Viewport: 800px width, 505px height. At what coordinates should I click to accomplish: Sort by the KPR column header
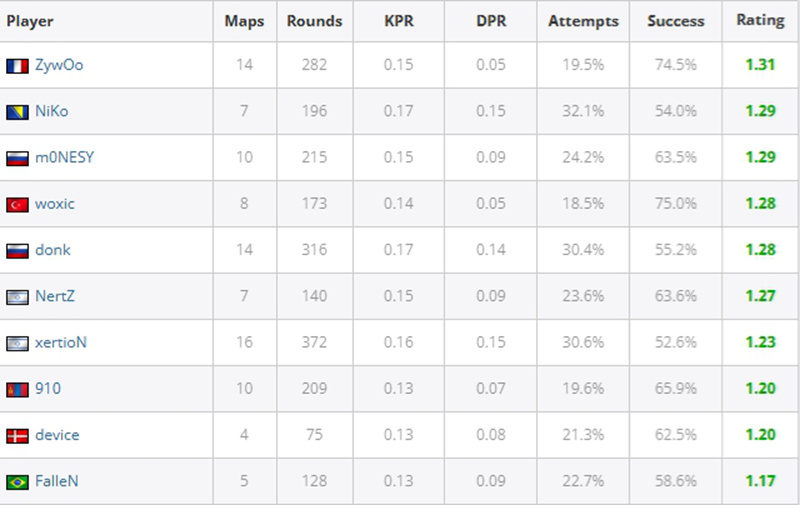399,21
